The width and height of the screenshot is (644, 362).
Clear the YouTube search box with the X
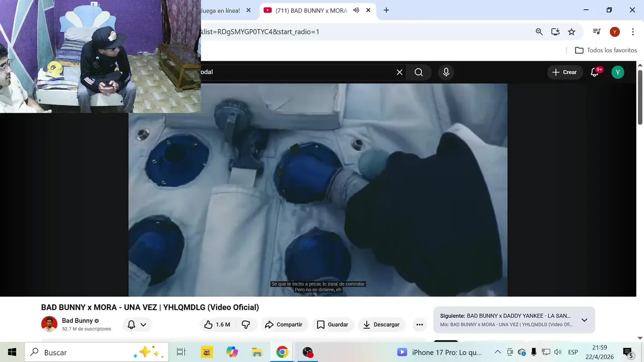tap(399, 72)
